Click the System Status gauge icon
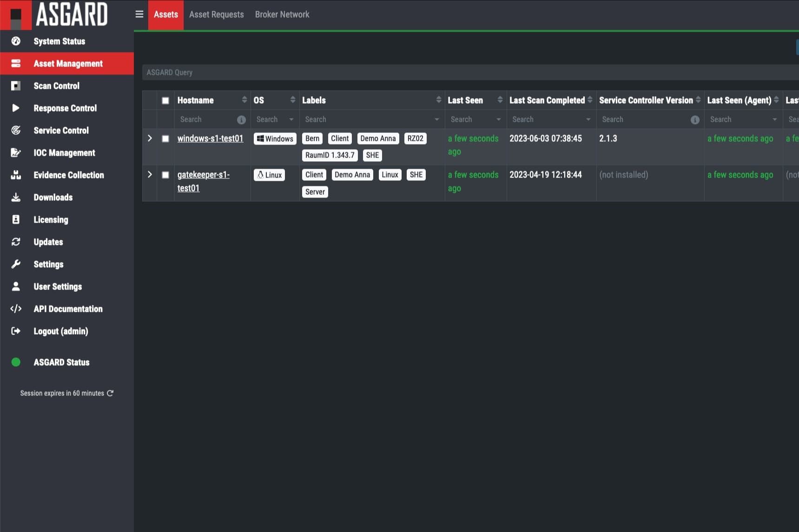Screen dimensions: 799x532 pos(16,41)
